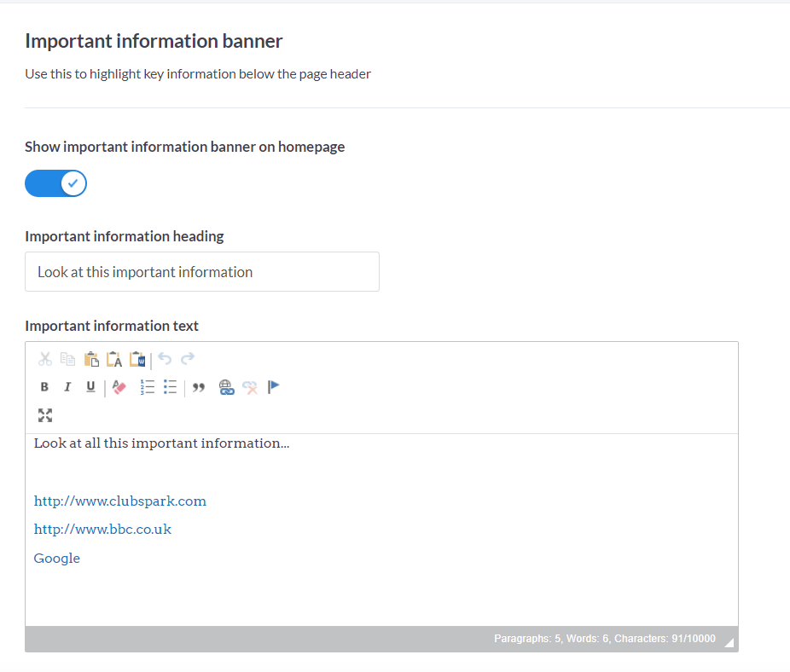Click the Remove Format eraser icon
This screenshot has height=672, width=790.
[119, 387]
